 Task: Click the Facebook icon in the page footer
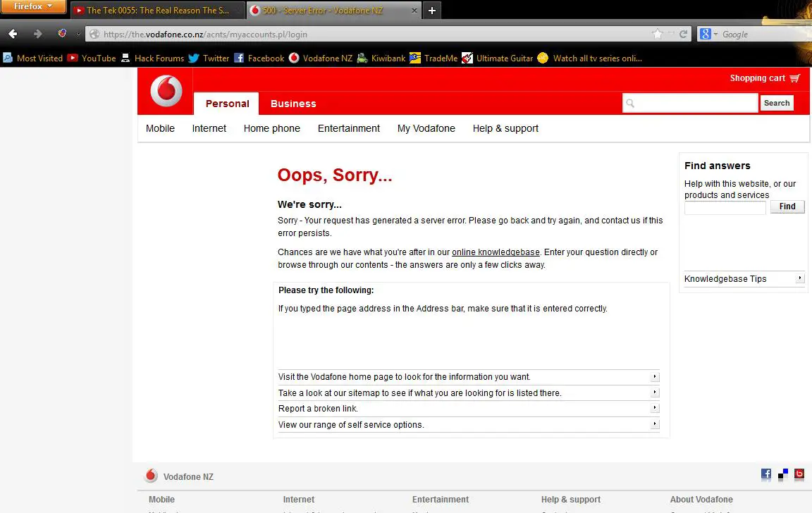coord(766,474)
